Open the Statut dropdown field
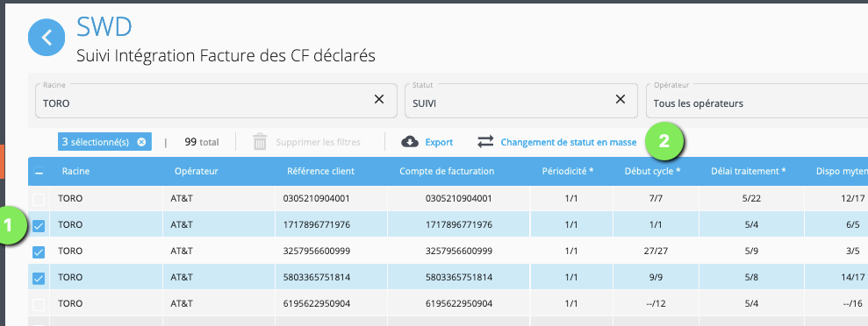The width and height of the screenshot is (868, 326). pyautogui.click(x=522, y=101)
